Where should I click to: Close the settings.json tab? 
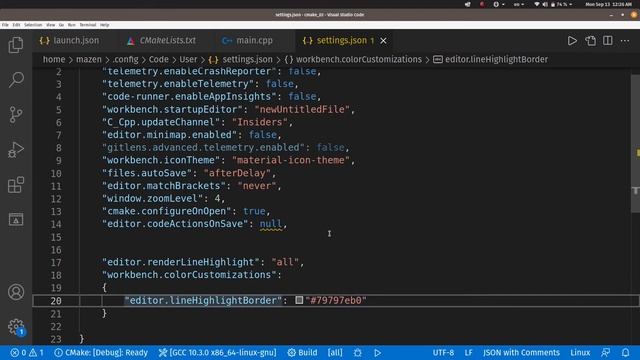pos(383,41)
